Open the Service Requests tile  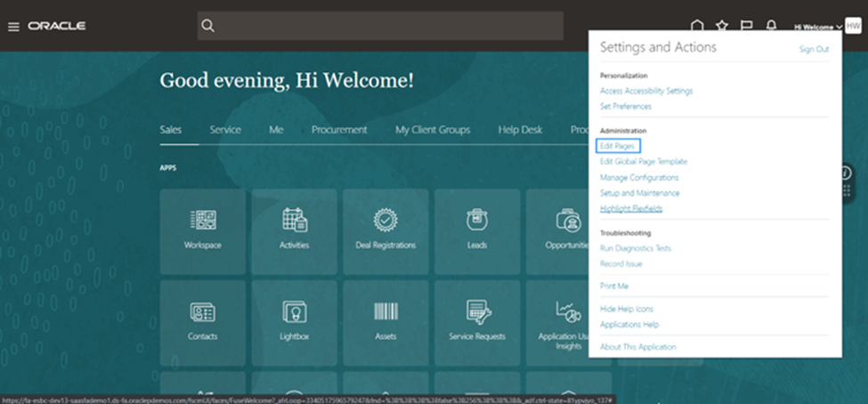pos(477,323)
